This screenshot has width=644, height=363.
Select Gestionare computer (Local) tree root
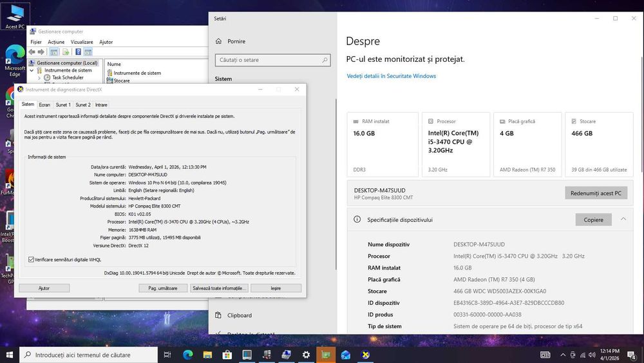[x=67, y=63]
